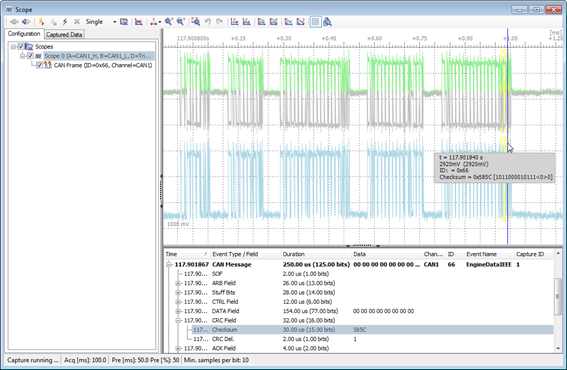Click Min. samples per bit: 10 status entry
Image resolution: width=567 pixels, height=370 pixels.
pos(216,360)
